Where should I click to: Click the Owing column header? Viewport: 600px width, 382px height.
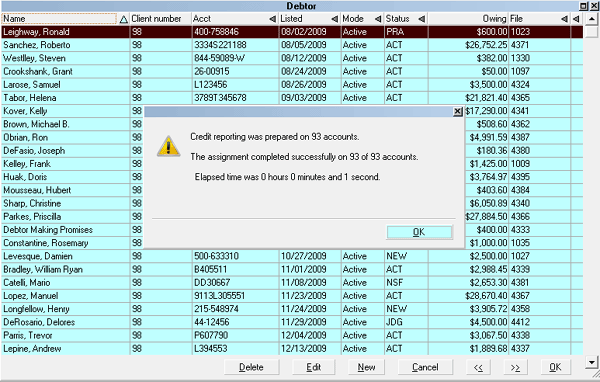468,19
